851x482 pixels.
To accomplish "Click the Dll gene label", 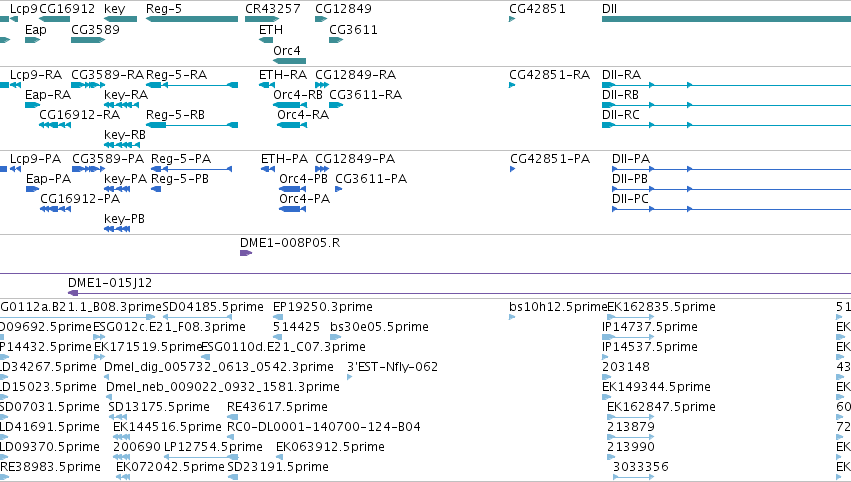I will pyautogui.click(x=609, y=9).
